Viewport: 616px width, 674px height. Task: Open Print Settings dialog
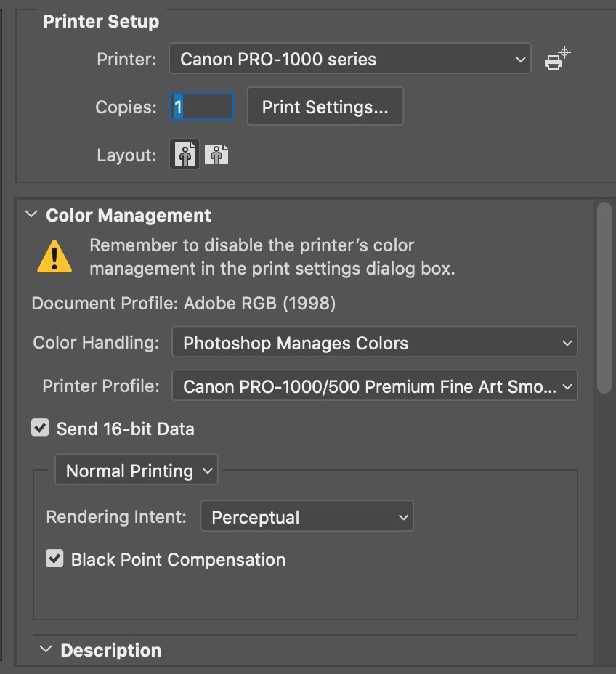point(325,106)
